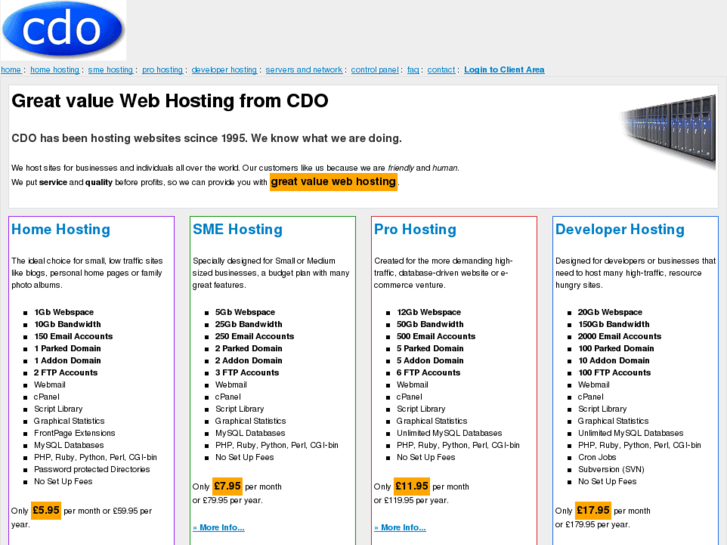727x545 pixels.
Task: Click the £11.95 price tag
Action: [412, 486]
